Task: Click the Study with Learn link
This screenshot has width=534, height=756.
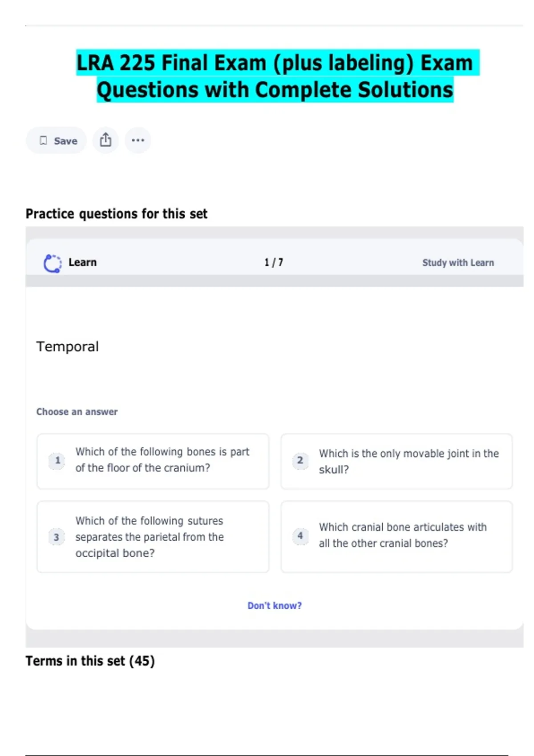Action: pos(457,263)
